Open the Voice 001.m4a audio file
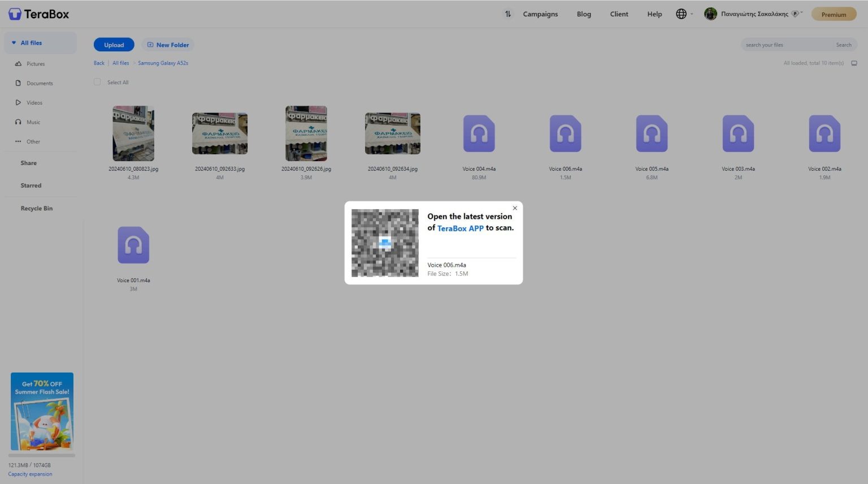Viewport: 868px width, 484px height. [x=133, y=245]
